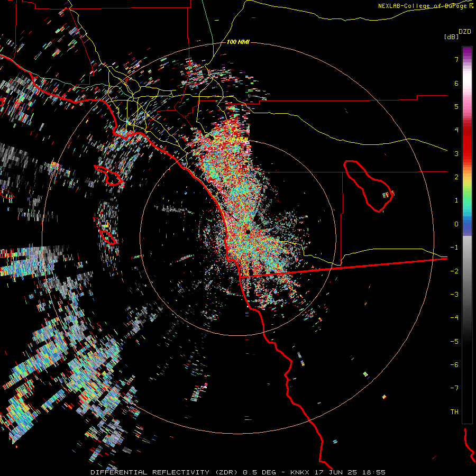Select the -1 dB scale label

454,248
